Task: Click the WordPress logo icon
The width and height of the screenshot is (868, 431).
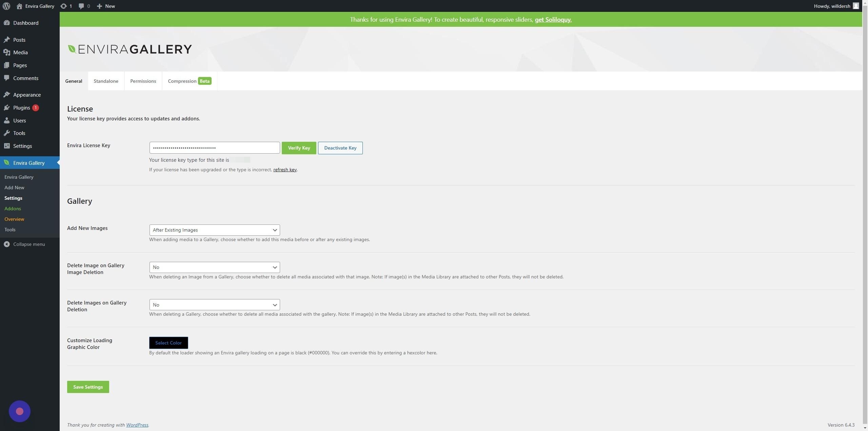Action: pos(6,6)
